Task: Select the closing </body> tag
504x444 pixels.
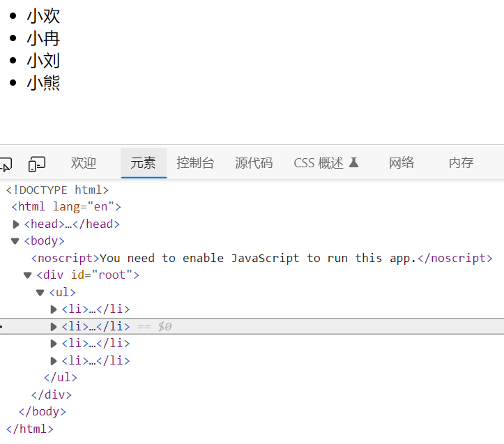Action: 42,412
